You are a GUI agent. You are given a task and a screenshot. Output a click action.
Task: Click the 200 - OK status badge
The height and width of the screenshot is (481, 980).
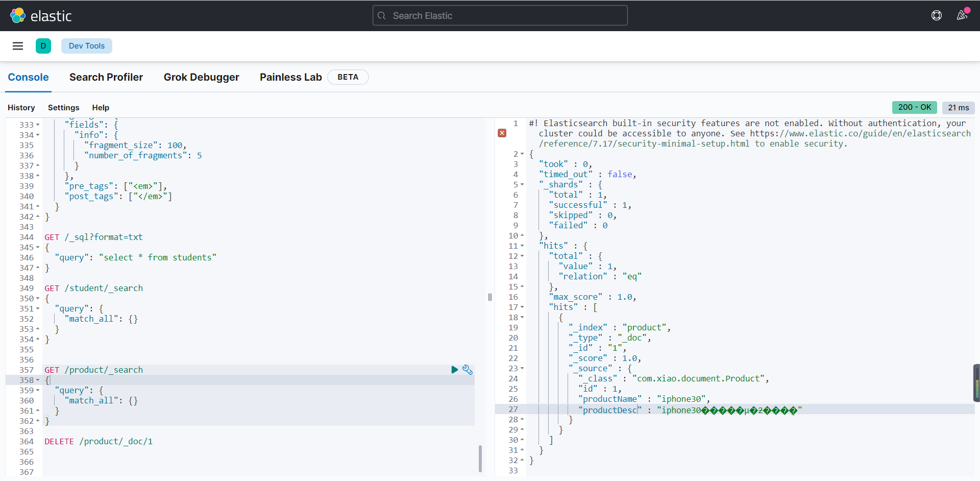point(914,107)
